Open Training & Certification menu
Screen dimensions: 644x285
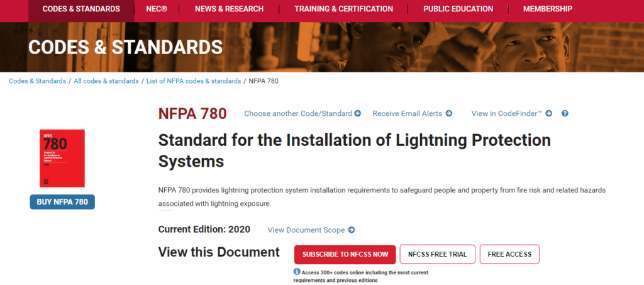[343, 9]
